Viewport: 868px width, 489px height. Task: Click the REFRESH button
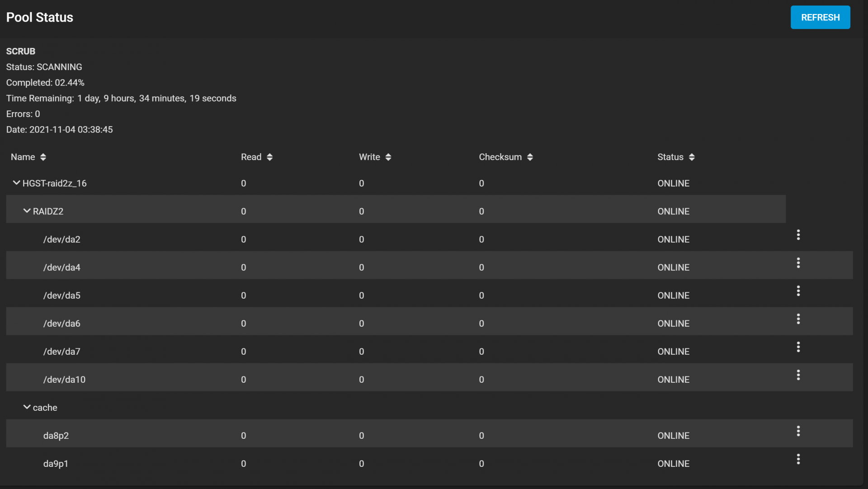pyautogui.click(x=820, y=17)
